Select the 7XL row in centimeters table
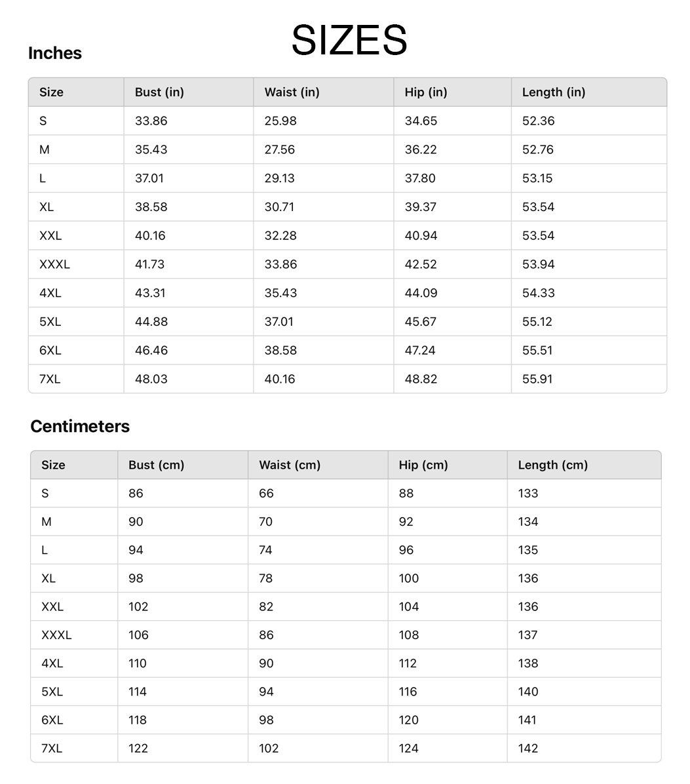The image size is (690, 784). (52, 748)
